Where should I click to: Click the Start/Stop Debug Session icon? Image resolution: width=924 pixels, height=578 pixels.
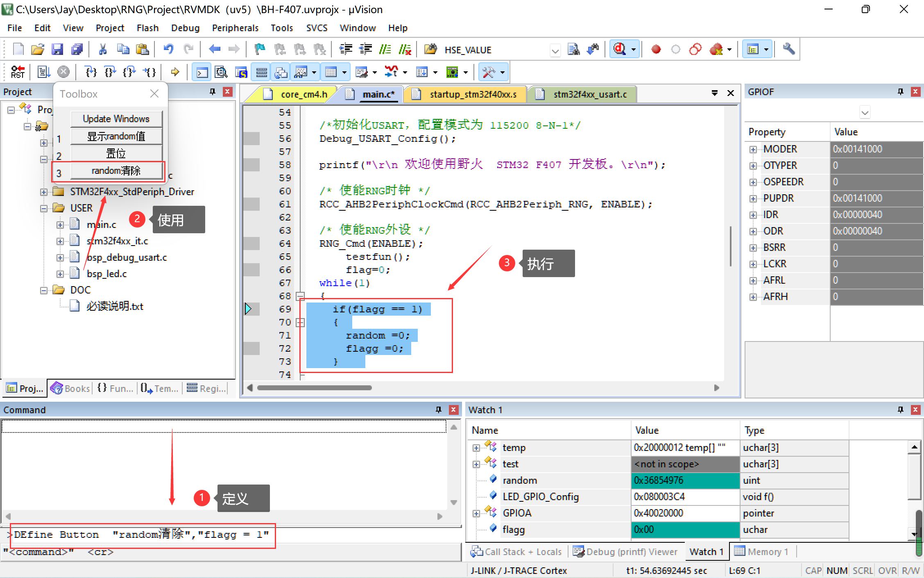tap(619, 50)
